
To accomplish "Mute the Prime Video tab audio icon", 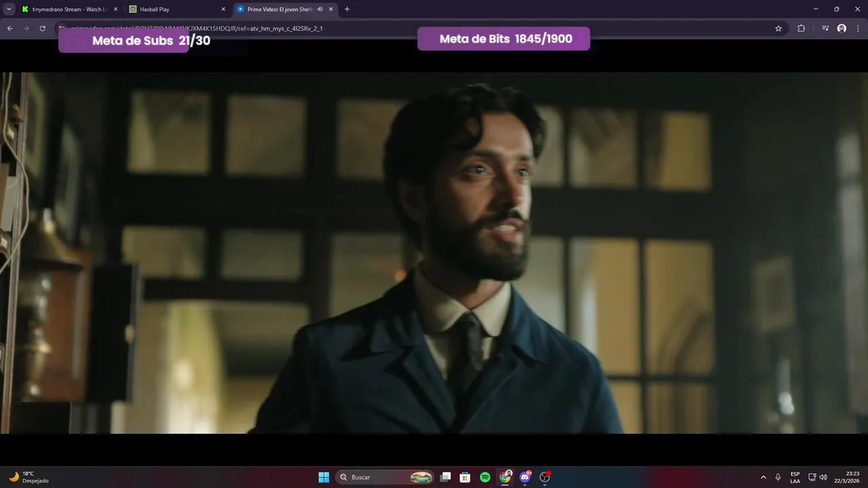I will [320, 9].
